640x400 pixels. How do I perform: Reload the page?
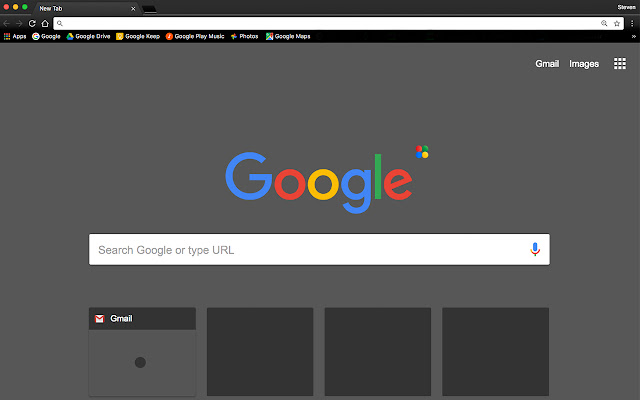tap(32, 23)
